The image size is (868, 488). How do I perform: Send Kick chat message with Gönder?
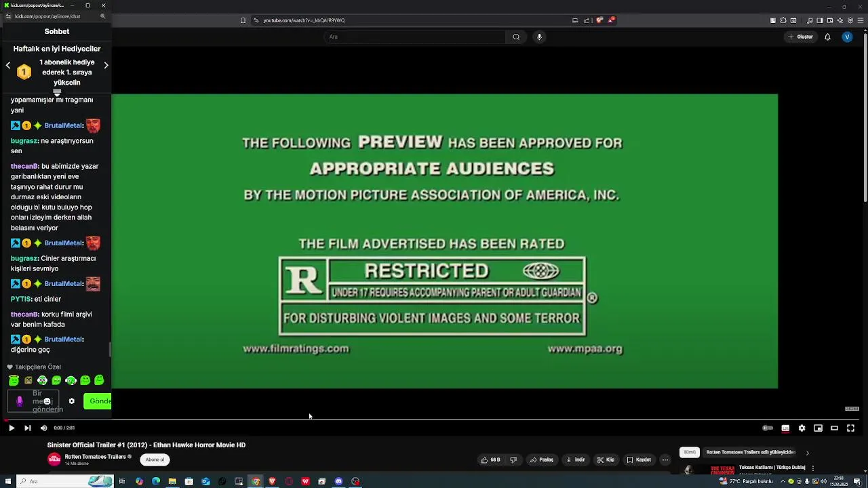click(98, 401)
